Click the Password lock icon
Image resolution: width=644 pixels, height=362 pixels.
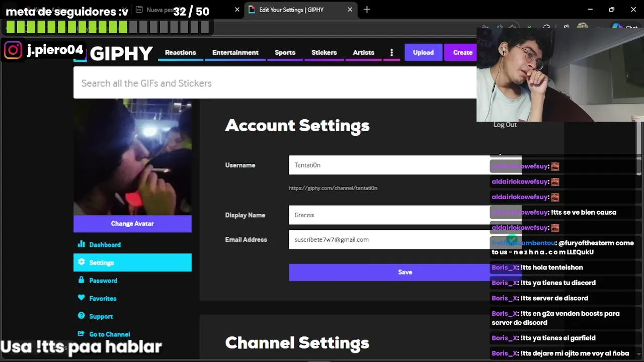point(82,280)
